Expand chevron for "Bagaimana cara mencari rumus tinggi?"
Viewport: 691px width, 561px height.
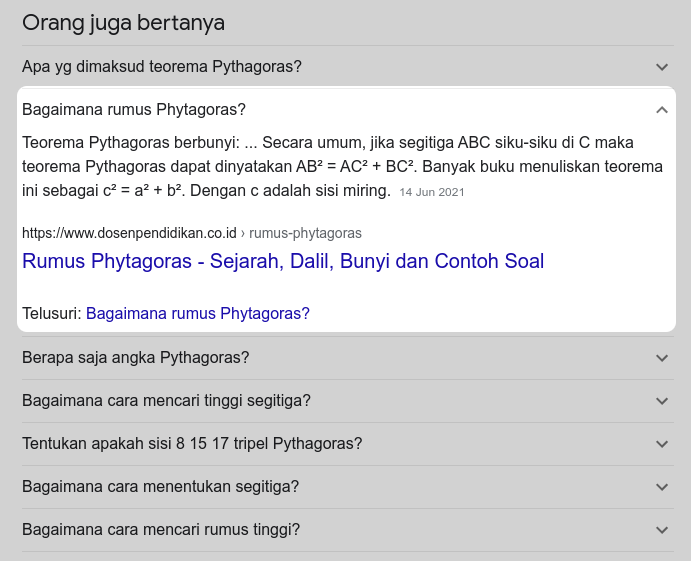tap(661, 530)
